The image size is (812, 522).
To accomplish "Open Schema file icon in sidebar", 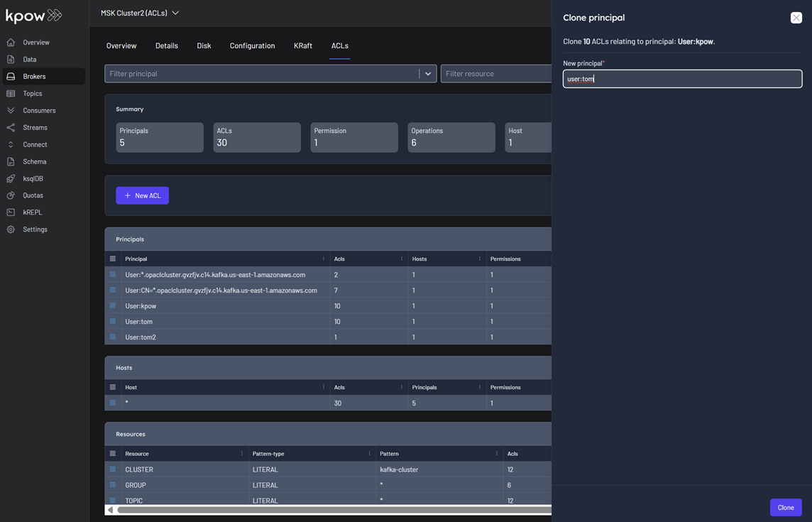I will (11, 162).
